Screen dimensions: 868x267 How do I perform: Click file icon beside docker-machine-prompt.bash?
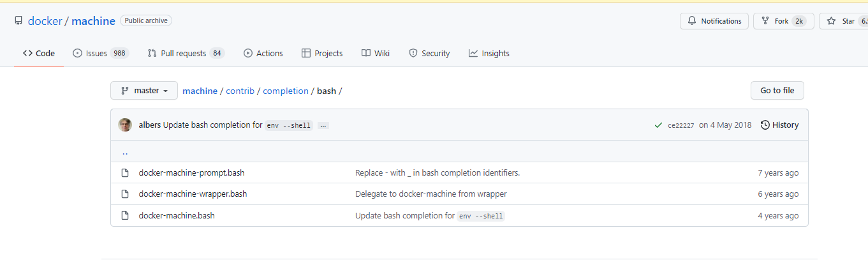126,173
